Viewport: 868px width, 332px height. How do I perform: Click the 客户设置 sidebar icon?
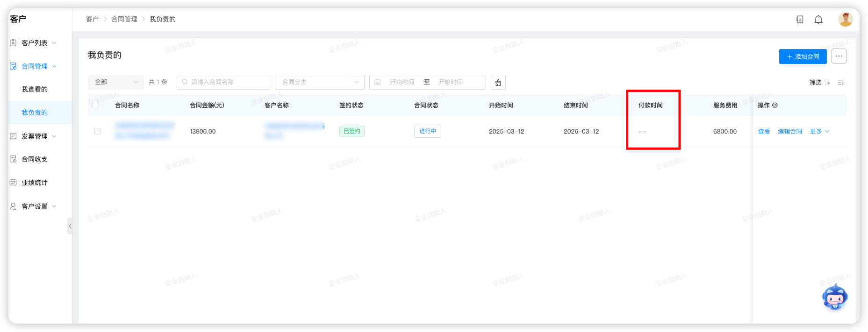point(13,206)
